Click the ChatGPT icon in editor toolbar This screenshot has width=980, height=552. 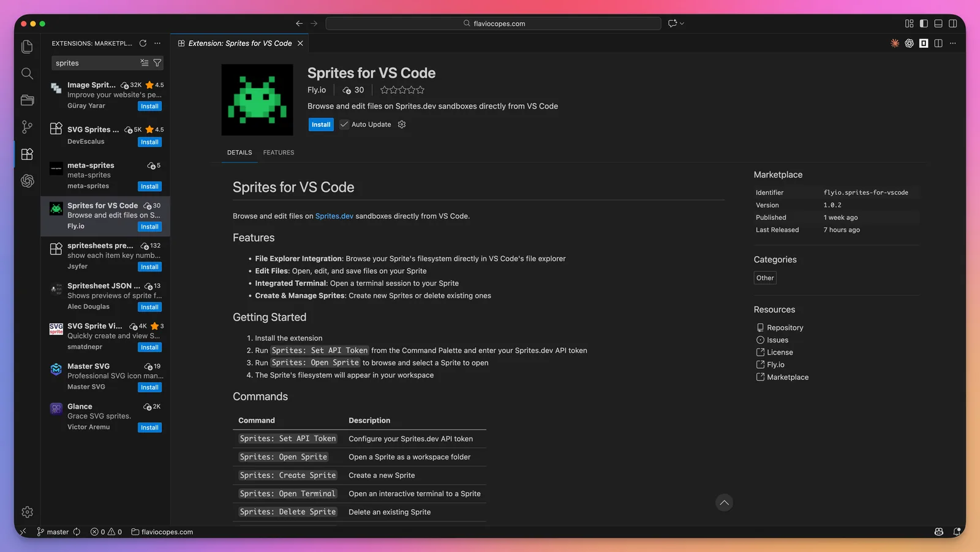pyautogui.click(x=909, y=43)
